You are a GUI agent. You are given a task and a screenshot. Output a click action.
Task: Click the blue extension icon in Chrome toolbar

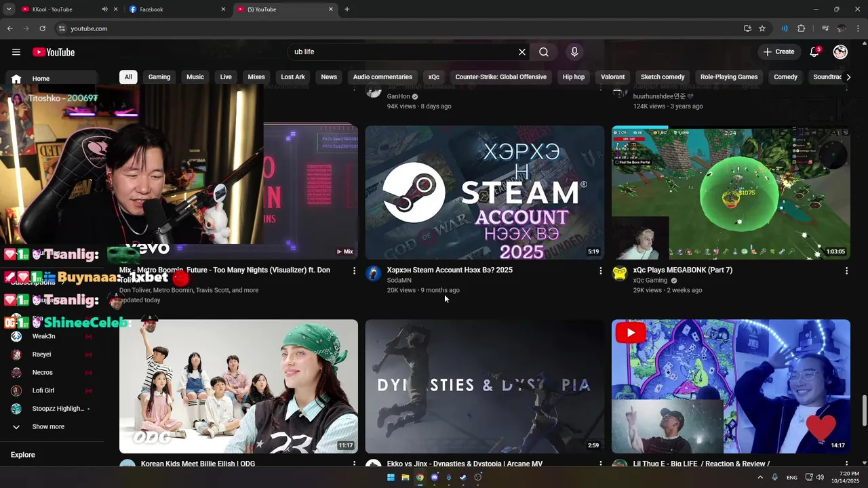785,28
